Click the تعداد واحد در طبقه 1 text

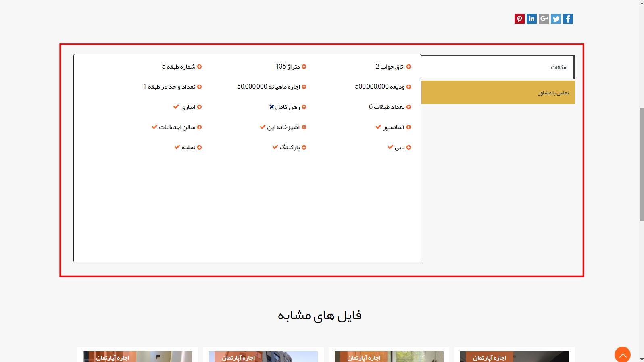click(169, 87)
